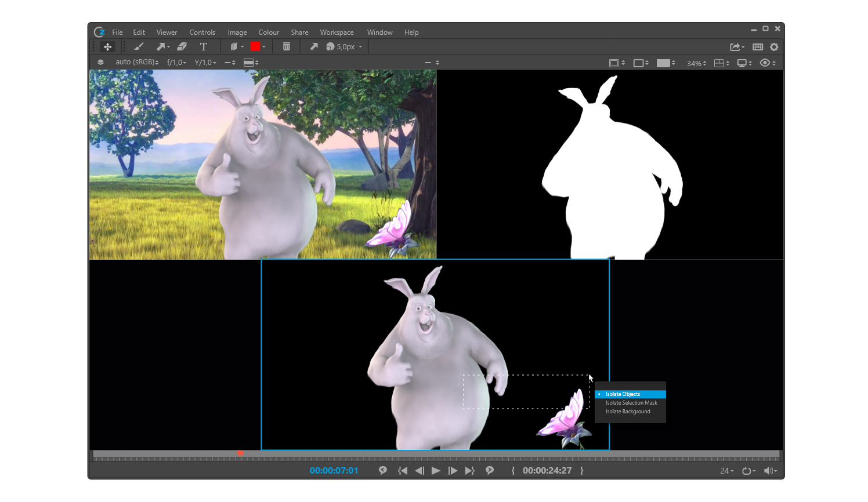Open the 24 frame rate dropdown
The height and width of the screenshot is (502, 868).
[x=726, y=471]
